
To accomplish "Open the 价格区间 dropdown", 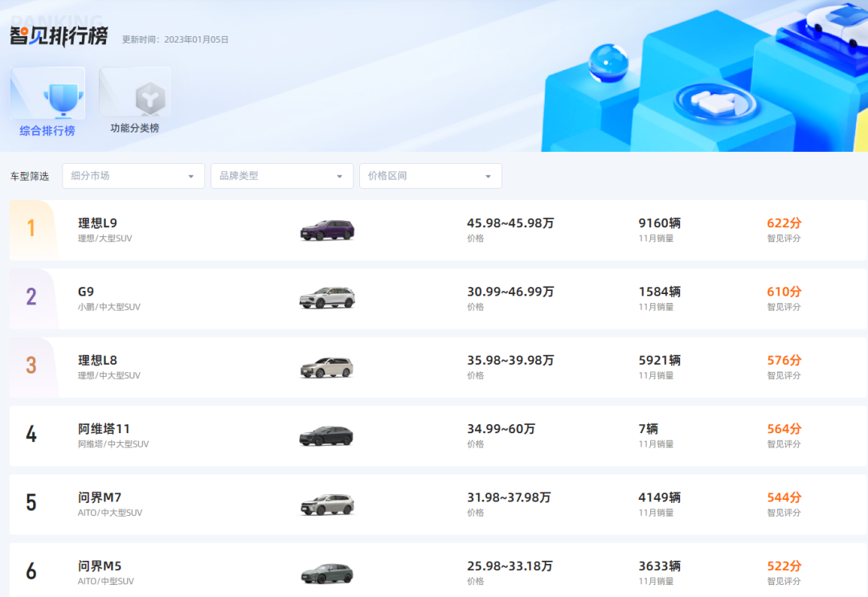I will point(431,176).
